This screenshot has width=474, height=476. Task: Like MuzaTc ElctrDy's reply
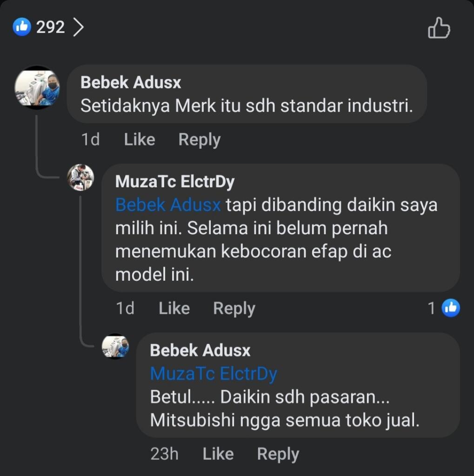pos(174,308)
